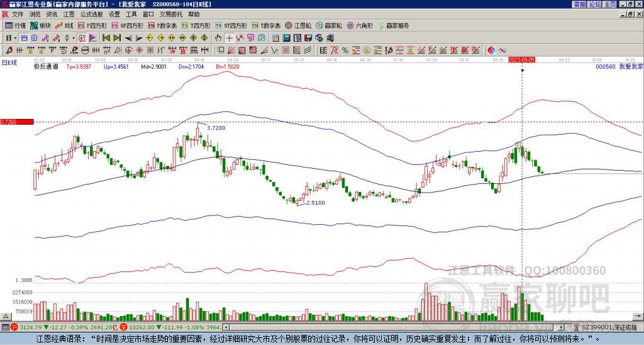Image resolution: width=644 pixels, height=345 pixels.
Task: Open the 9P四方形 tool
Action: point(128,25)
